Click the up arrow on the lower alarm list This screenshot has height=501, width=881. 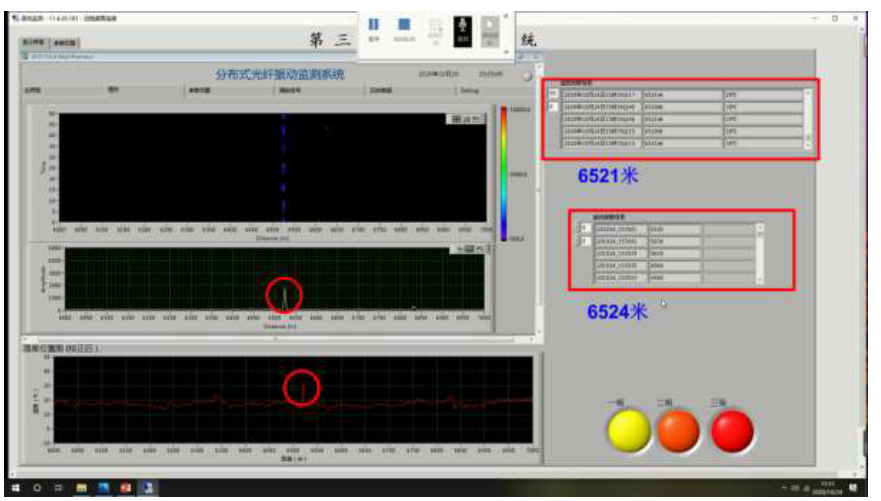pyautogui.click(x=760, y=228)
